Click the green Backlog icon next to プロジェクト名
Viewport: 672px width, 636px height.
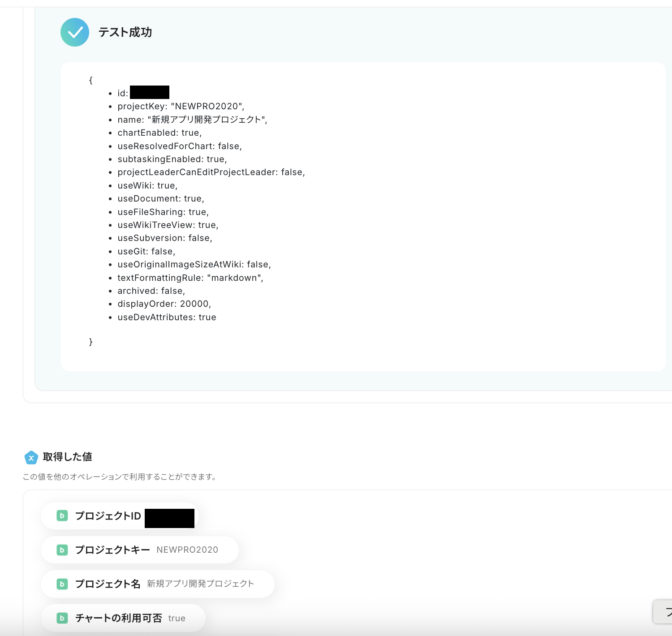click(62, 584)
